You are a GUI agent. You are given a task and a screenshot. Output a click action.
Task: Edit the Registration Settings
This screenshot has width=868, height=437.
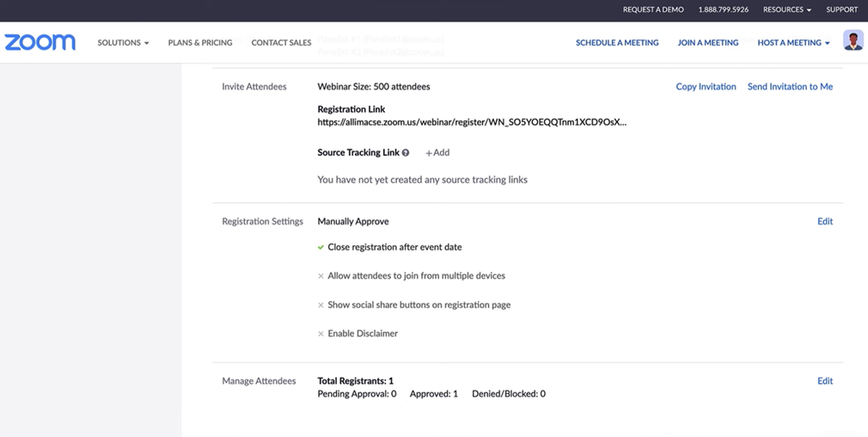(824, 222)
